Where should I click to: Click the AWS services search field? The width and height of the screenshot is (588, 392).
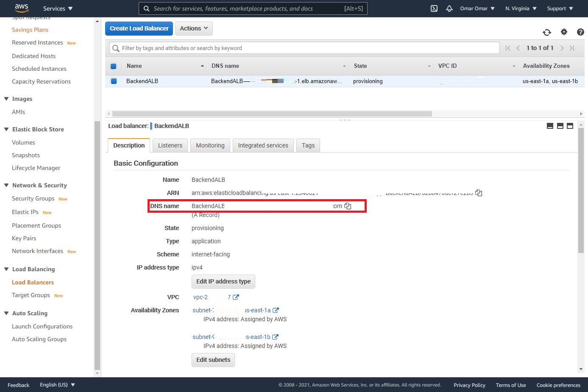(x=253, y=8)
